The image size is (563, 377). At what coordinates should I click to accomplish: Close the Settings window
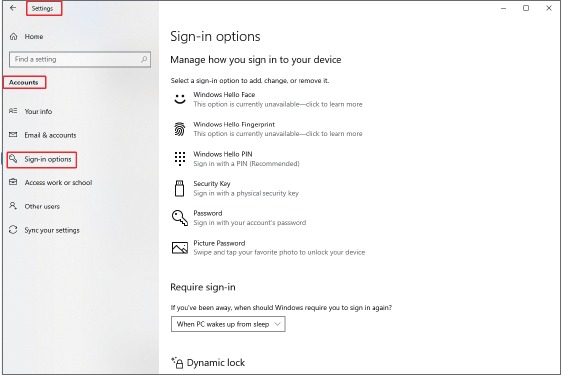click(x=549, y=8)
